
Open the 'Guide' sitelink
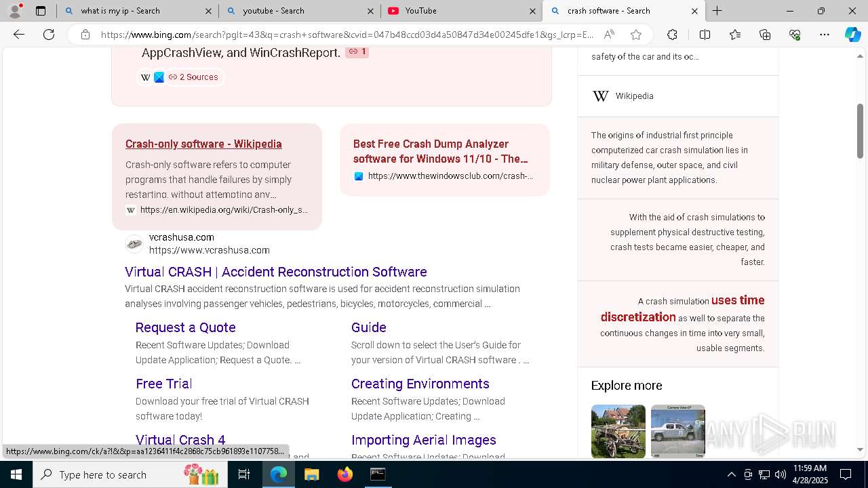(x=369, y=327)
